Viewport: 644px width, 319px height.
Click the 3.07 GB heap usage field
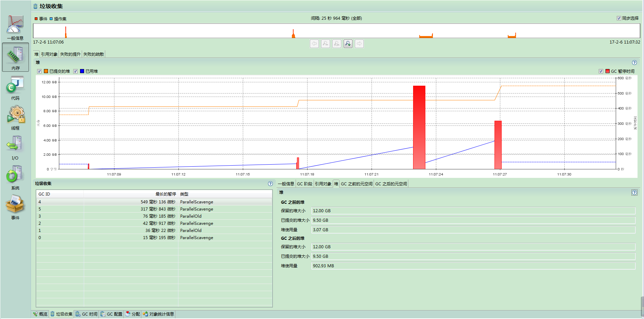[473, 230]
